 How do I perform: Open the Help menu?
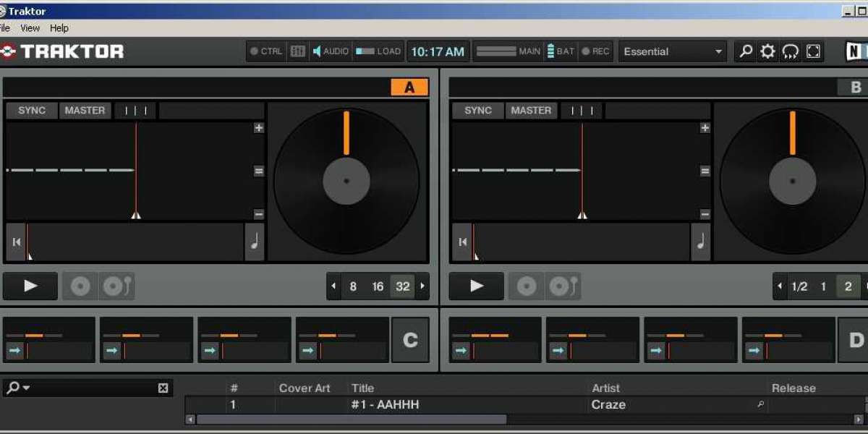pos(59,28)
